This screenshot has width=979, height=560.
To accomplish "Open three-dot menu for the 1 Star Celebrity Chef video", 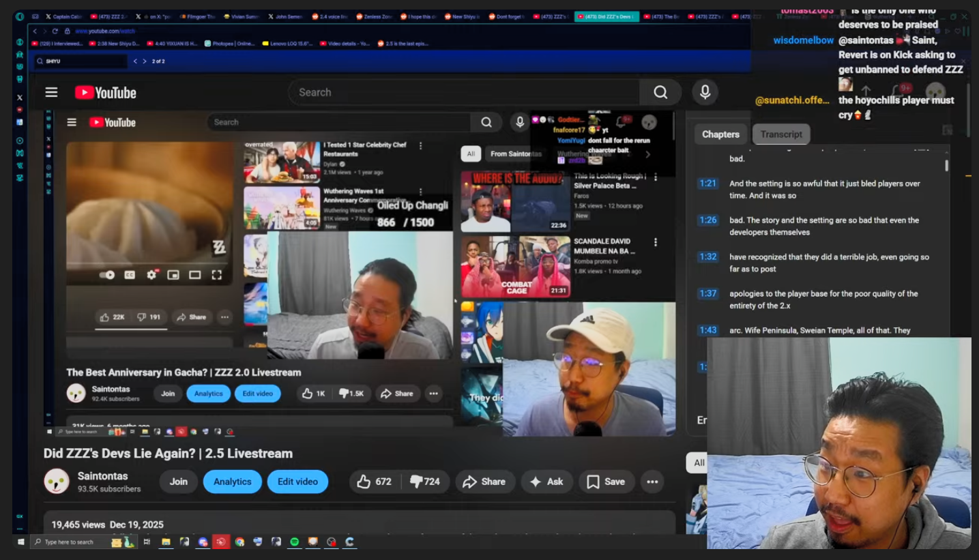I will [x=421, y=146].
